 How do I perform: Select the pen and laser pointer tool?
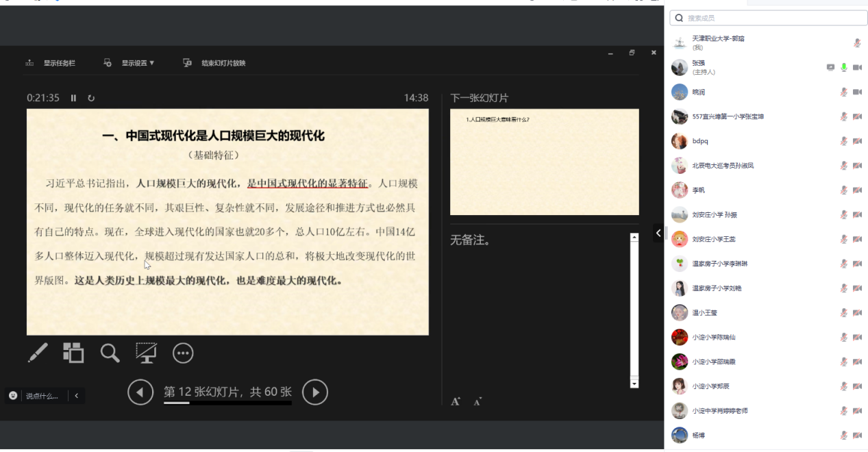coord(38,353)
